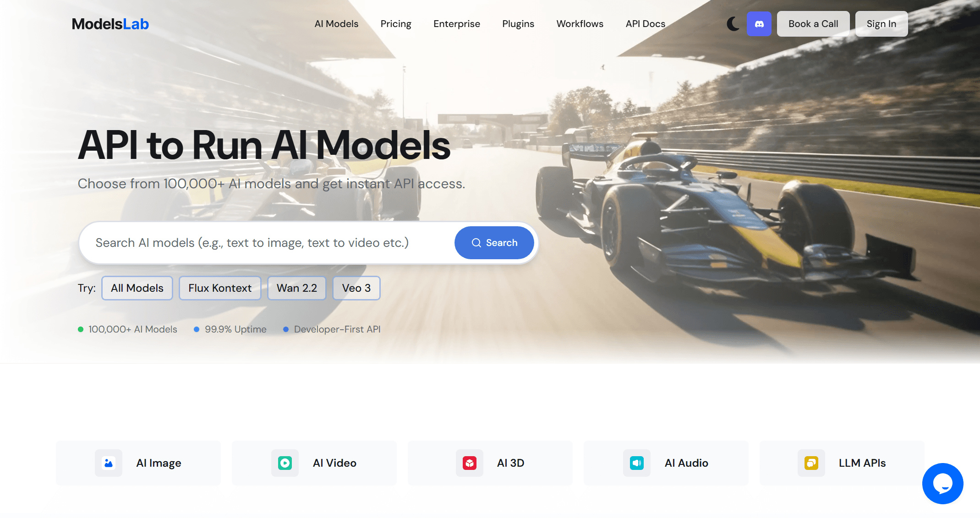Open the Enterprise nav item

click(457, 24)
